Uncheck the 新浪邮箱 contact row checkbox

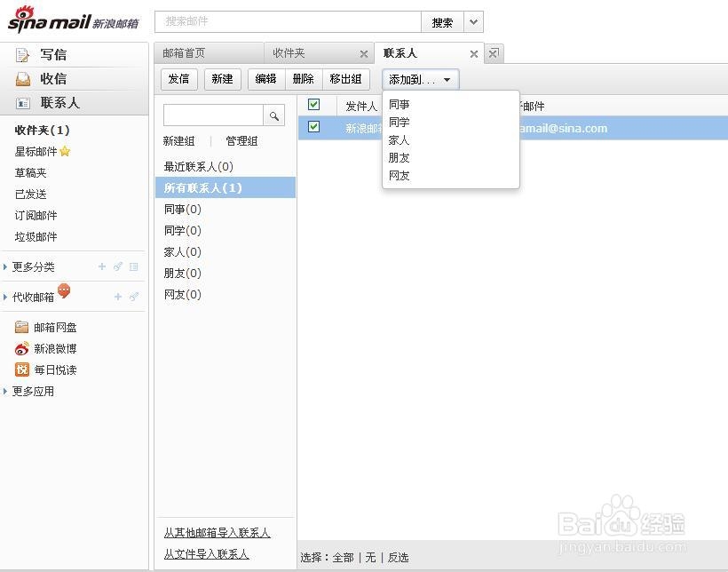[315, 127]
